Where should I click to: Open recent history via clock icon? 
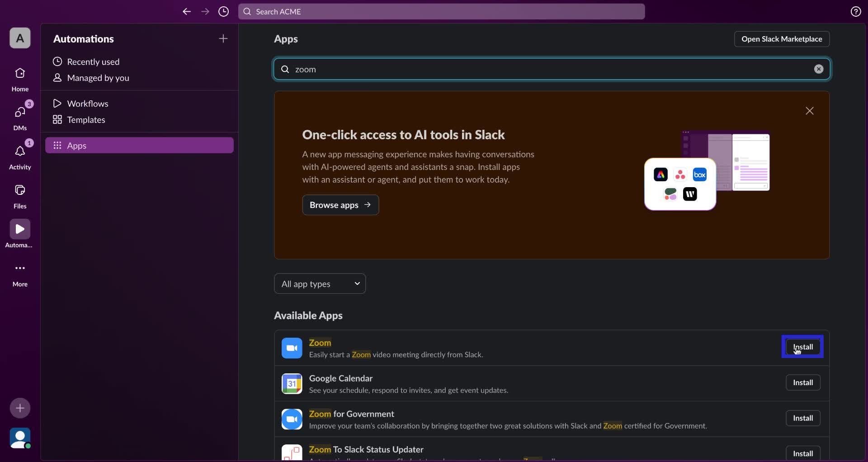(223, 12)
